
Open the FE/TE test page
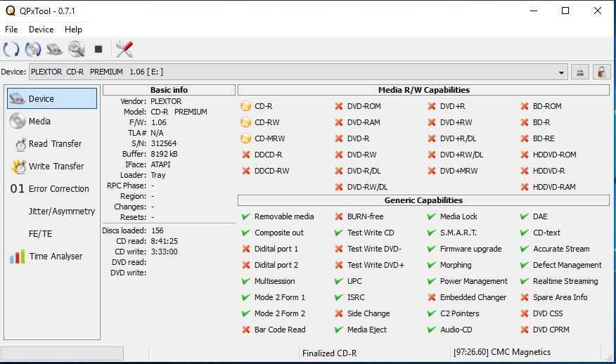(52, 233)
